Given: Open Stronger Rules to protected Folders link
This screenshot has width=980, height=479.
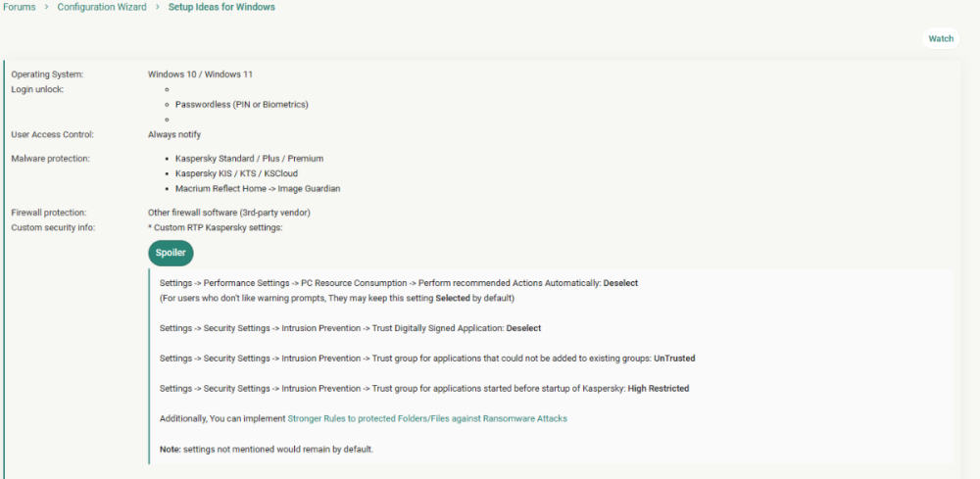Looking at the screenshot, I should pos(427,419).
